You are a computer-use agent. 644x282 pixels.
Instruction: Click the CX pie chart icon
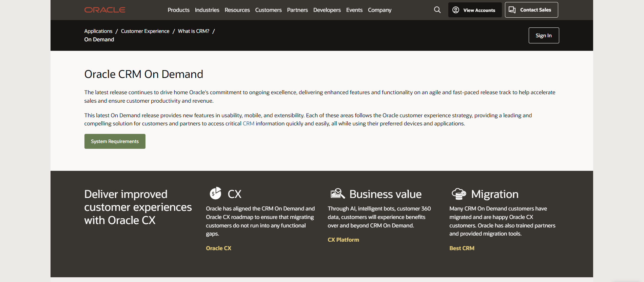[215, 193]
